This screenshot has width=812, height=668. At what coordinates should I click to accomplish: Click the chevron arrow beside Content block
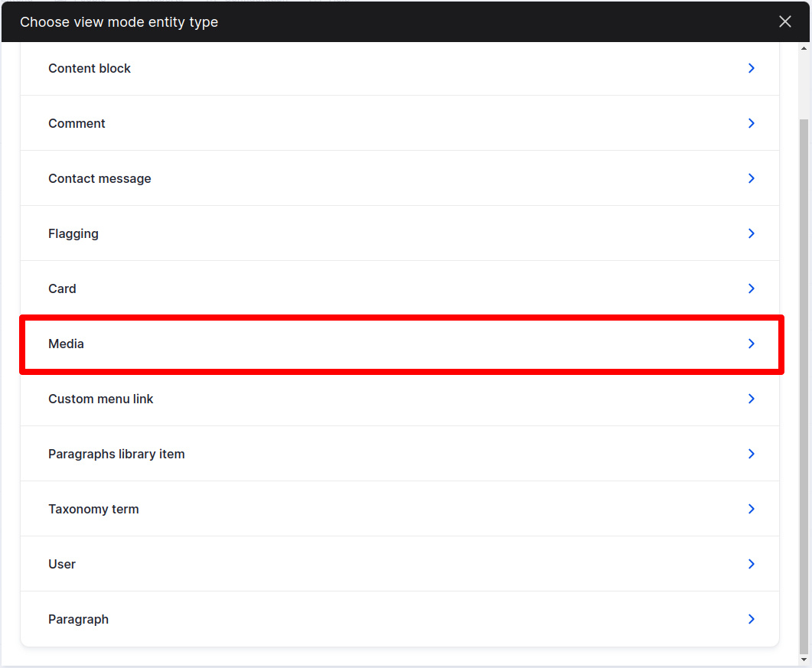(752, 68)
